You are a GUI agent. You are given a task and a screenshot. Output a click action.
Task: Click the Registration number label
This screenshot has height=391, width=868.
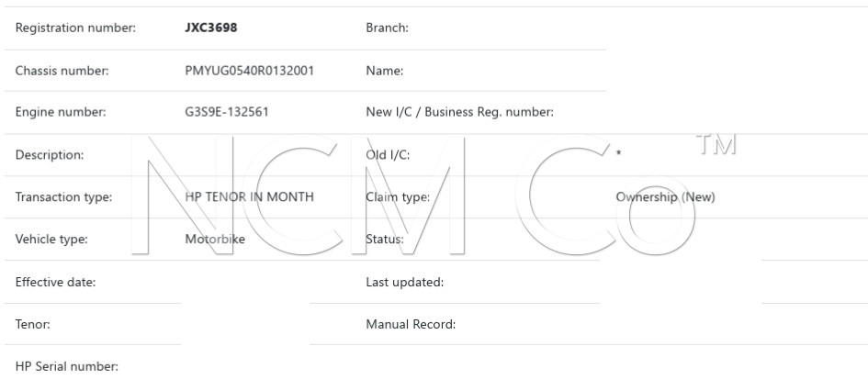point(76,28)
